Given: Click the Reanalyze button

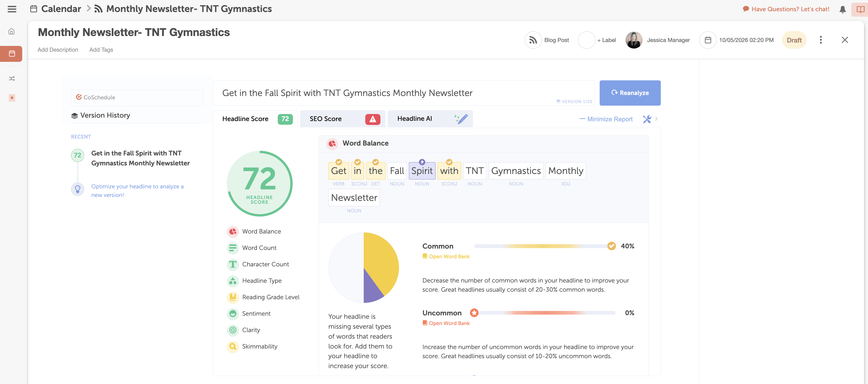Looking at the screenshot, I should point(630,93).
